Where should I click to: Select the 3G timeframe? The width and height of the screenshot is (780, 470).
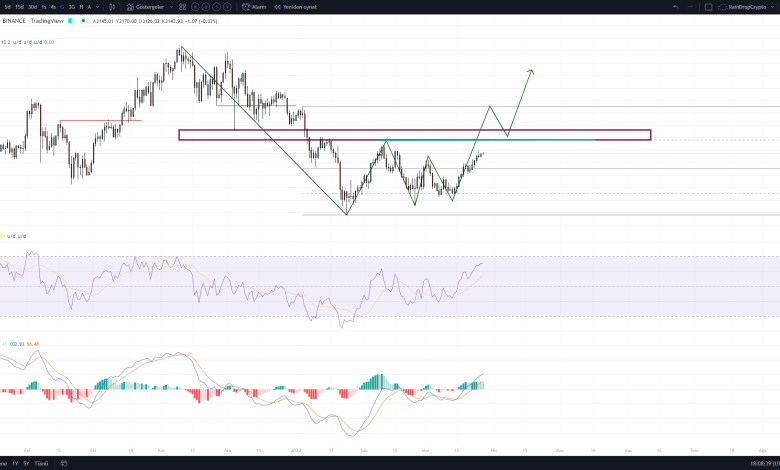click(72, 7)
